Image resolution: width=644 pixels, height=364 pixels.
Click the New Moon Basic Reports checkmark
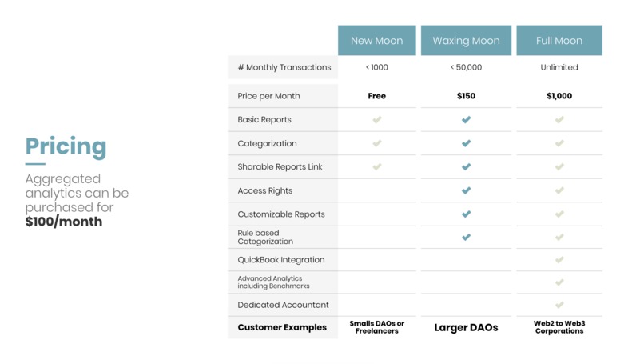376,120
